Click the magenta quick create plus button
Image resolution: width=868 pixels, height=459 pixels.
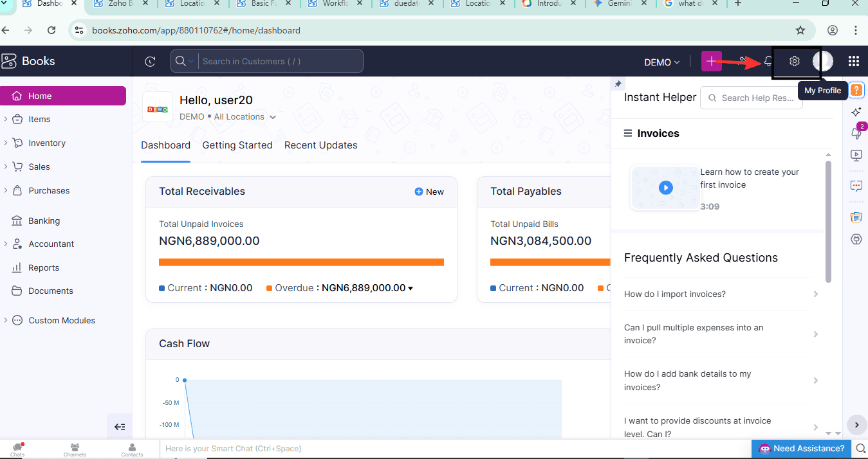pyautogui.click(x=711, y=61)
